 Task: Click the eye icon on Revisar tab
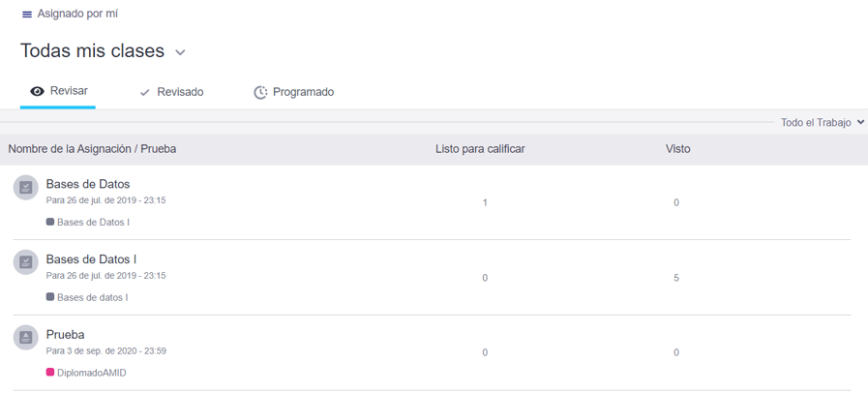click(x=38, y=92)
